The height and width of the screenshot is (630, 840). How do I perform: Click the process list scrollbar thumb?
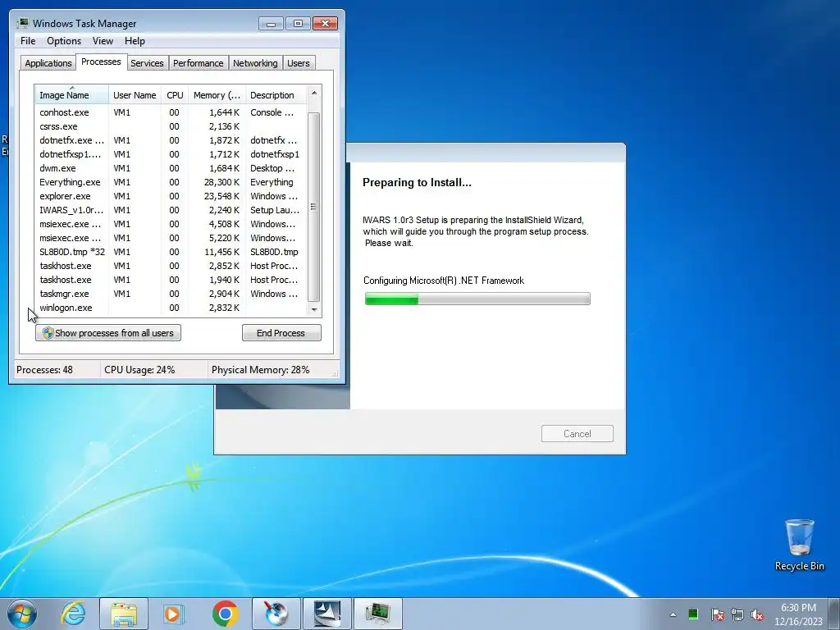point(314,207)
